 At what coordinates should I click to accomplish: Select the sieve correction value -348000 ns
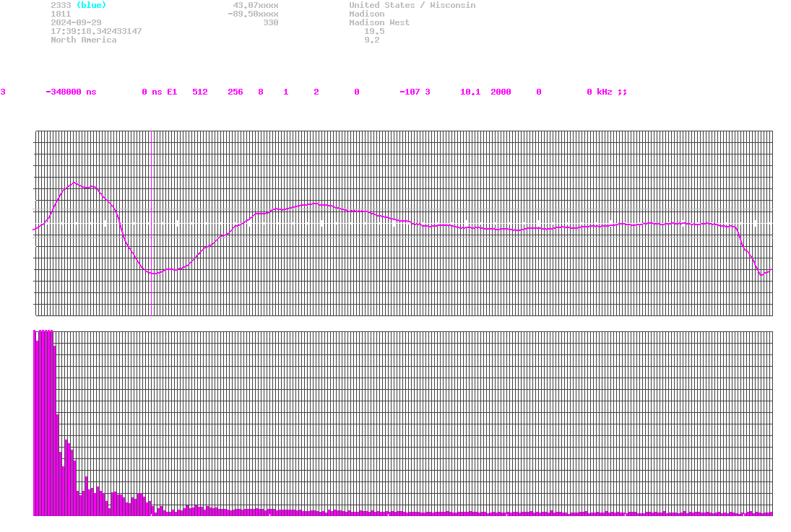click(x=70, y=92)
